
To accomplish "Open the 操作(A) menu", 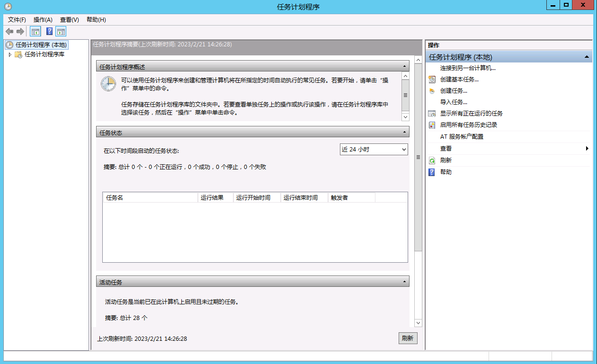I will pyautogui.click(x=43, y=19).
